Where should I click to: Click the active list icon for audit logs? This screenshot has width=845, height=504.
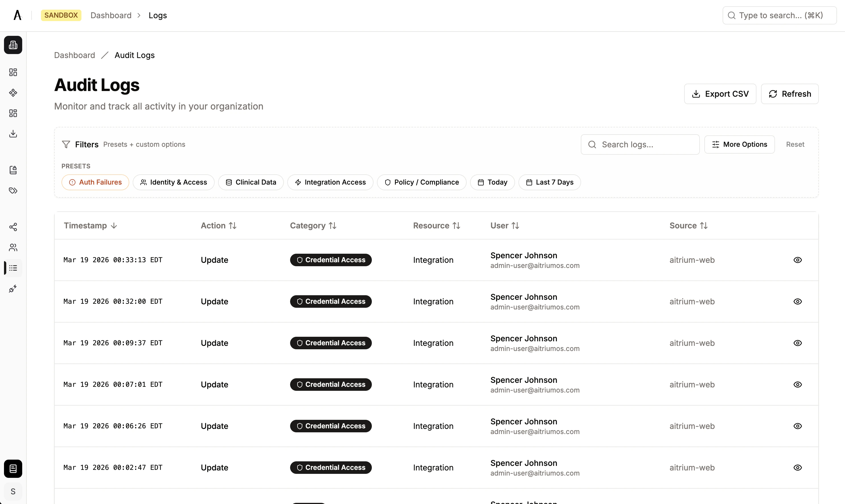click(13, 268)
